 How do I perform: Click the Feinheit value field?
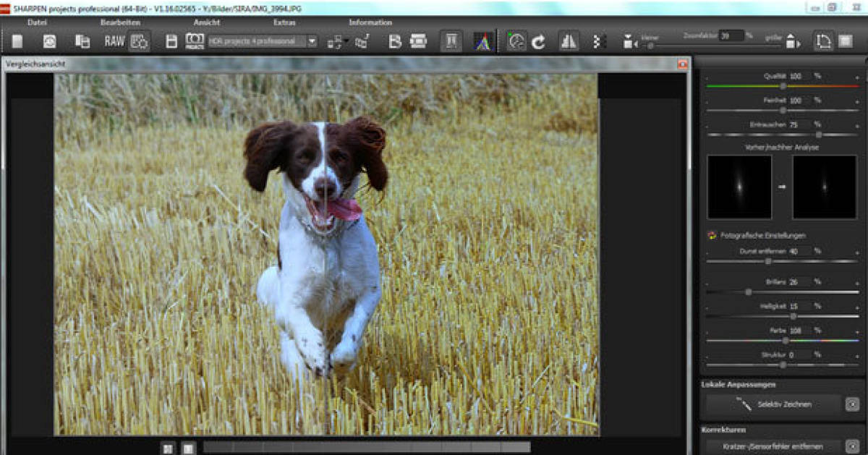[x=799, y=101]
